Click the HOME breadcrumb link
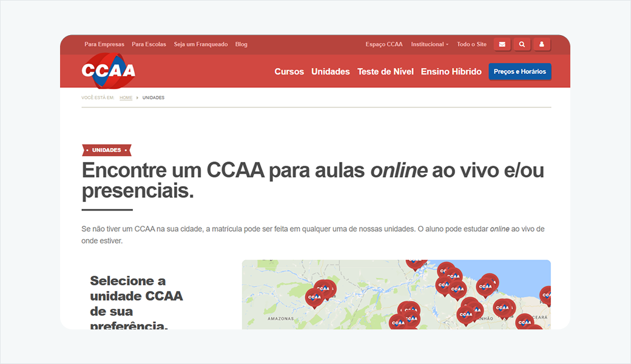Viewport: 631px width, 364px height. [126, 98]
